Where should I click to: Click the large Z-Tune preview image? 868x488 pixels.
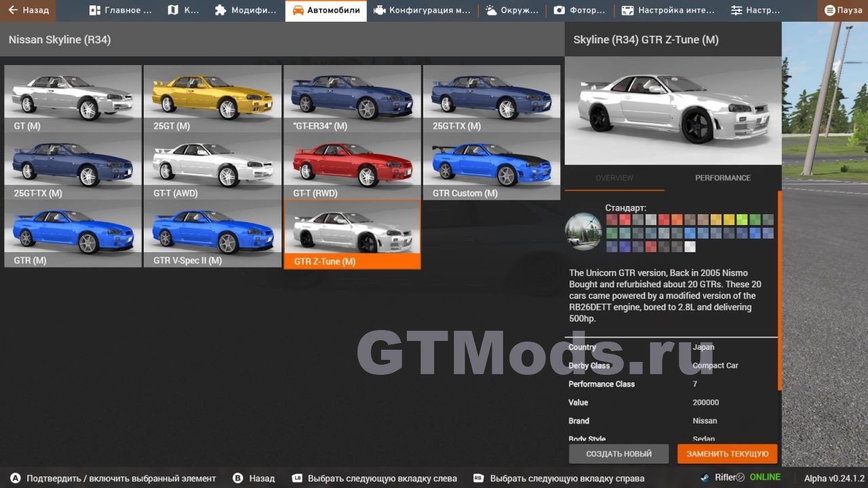673,110
